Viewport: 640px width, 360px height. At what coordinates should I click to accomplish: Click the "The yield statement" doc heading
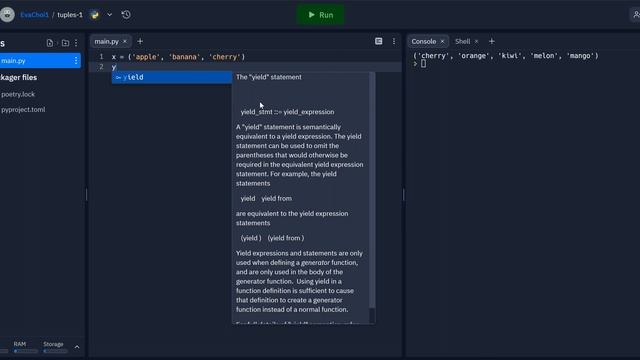(269, 77)
